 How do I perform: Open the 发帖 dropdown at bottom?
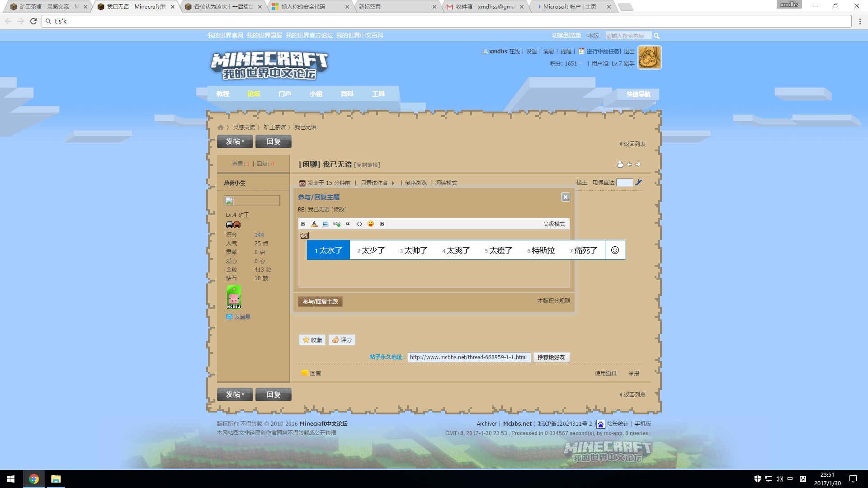point(235,394)
